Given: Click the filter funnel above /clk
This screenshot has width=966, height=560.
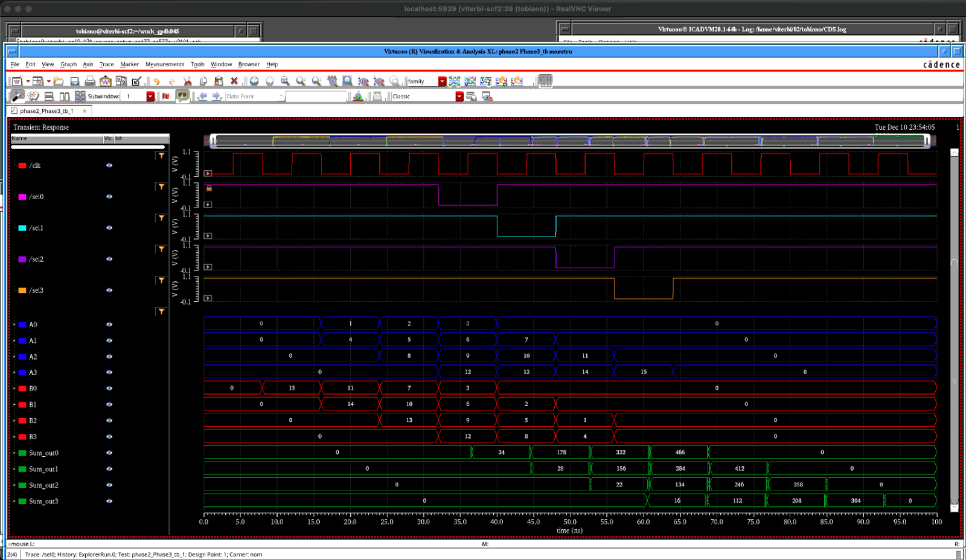Looking at the screenshot, I should coord(161,156).
